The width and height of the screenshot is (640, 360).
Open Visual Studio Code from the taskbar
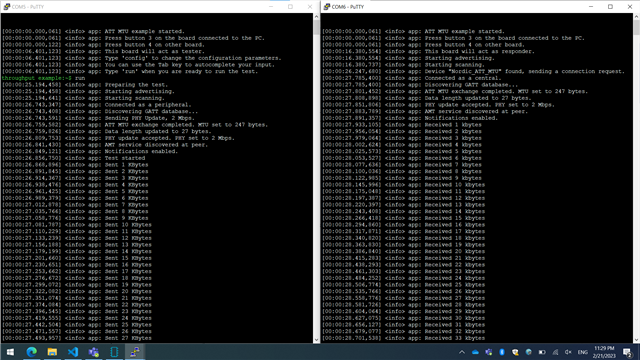coord(73,352)
